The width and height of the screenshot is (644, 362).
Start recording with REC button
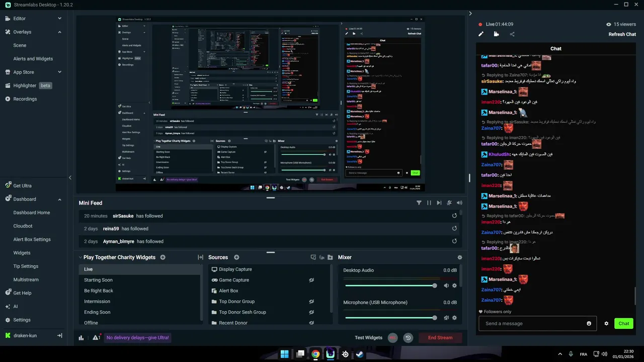pyautogui.click(x=392, y=338)
